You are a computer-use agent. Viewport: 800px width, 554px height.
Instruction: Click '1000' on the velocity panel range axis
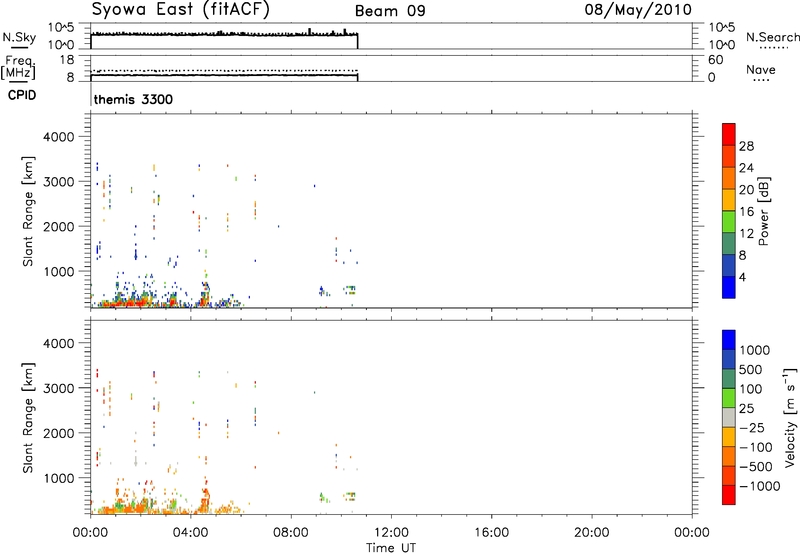59,478
